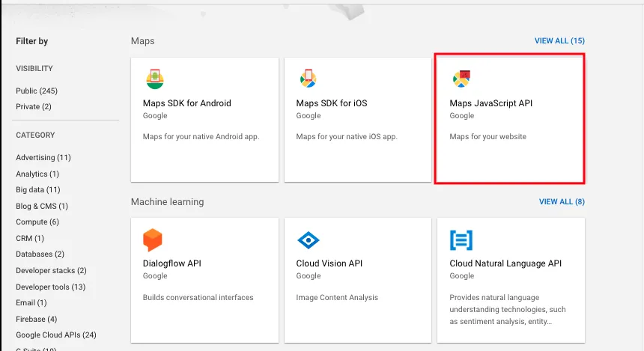Open the Dialogflow API card description
This screenshot has height=351, width=644.
(x=198, y=297)
